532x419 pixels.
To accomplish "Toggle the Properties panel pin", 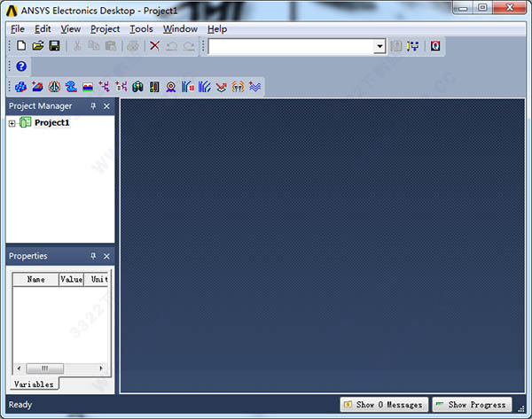I will click(x=93, y=256).
